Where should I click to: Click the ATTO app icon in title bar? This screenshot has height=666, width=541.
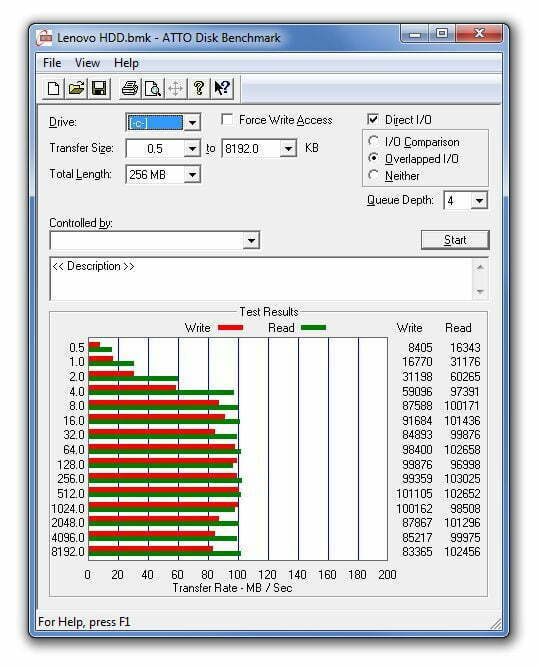point(44,38)
